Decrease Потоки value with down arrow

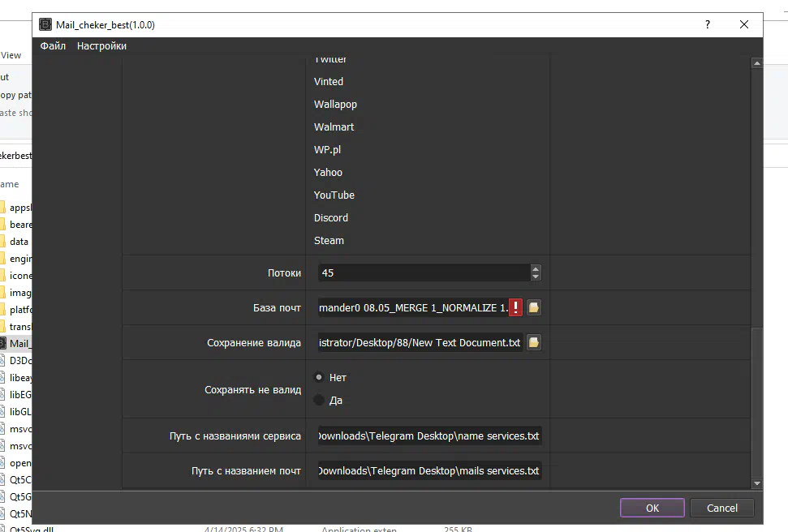point(536,277)
